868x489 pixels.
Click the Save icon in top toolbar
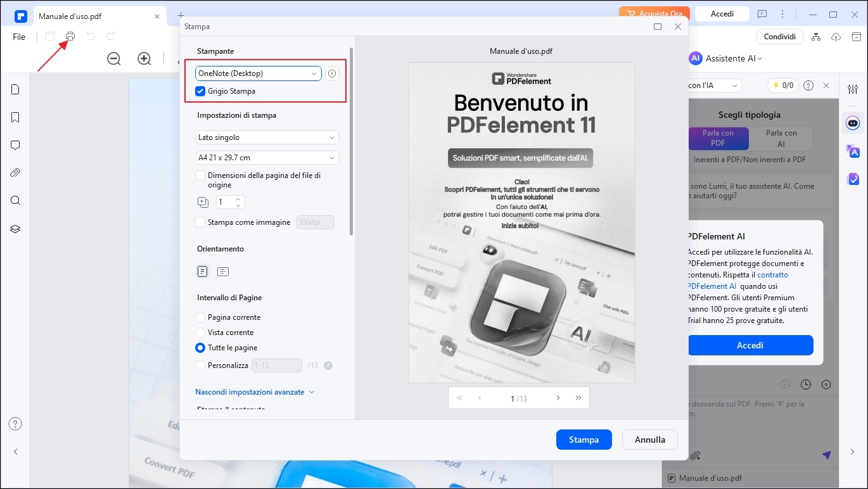(50, 37)
